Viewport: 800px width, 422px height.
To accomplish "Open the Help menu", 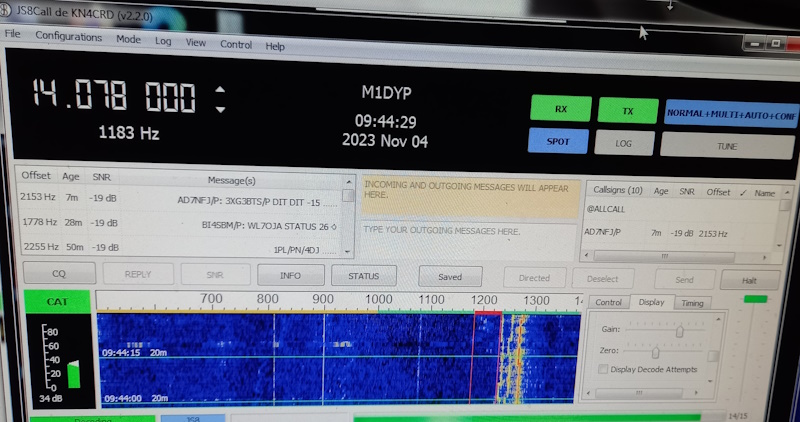I will coord(274,46).
